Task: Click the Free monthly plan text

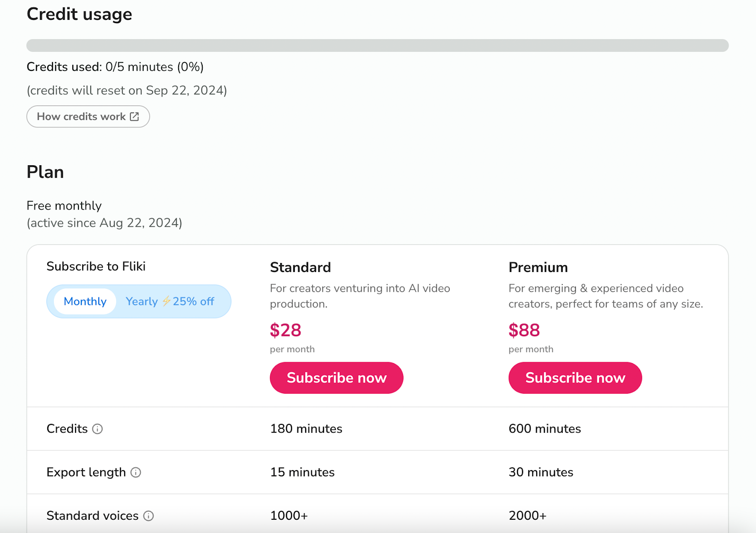Action: click(64, 205)
